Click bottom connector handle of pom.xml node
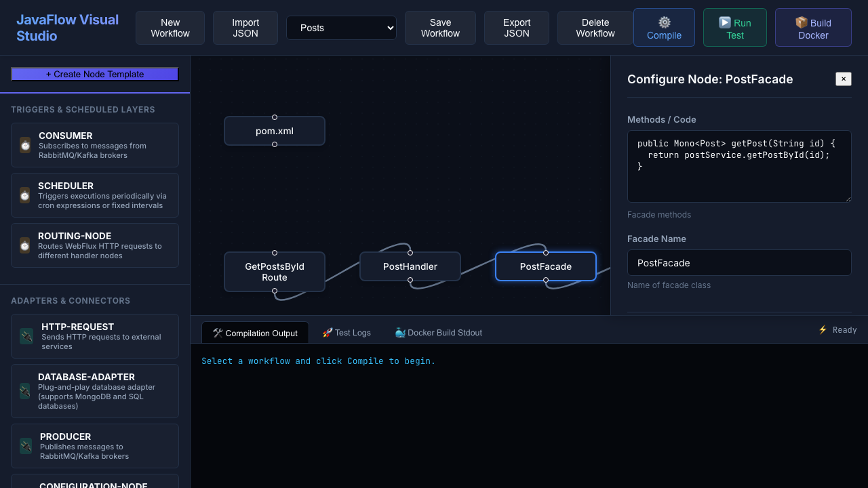 (275, 144)
